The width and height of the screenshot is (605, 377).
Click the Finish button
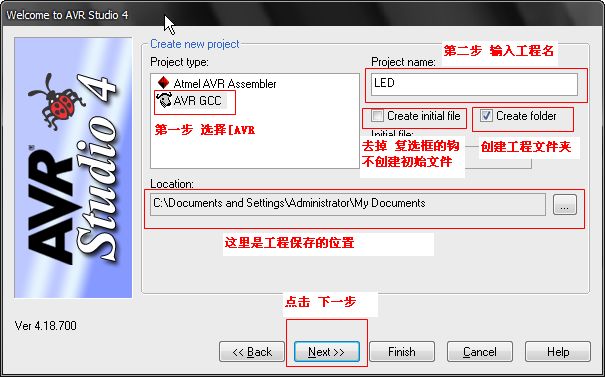pos(402,352)
